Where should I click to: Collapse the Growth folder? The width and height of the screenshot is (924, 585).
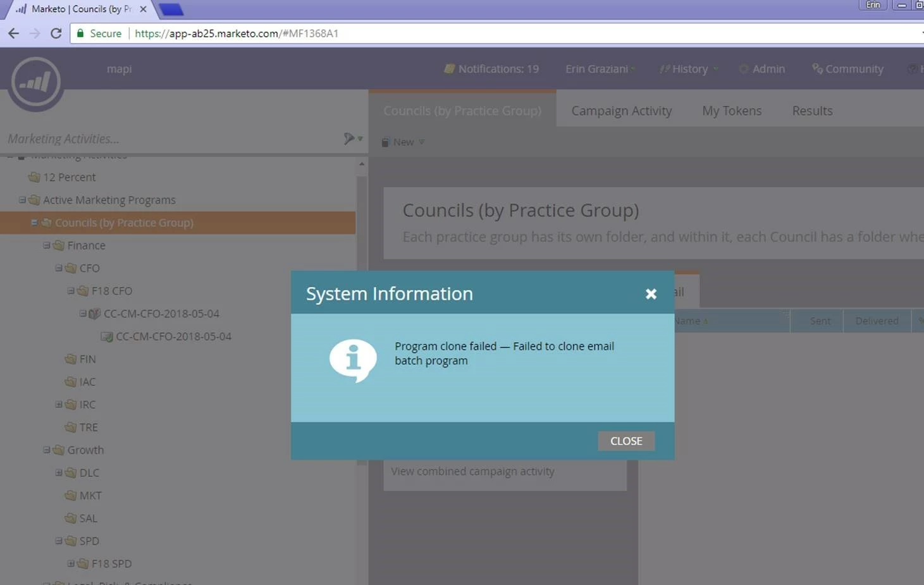coord(46,450)
